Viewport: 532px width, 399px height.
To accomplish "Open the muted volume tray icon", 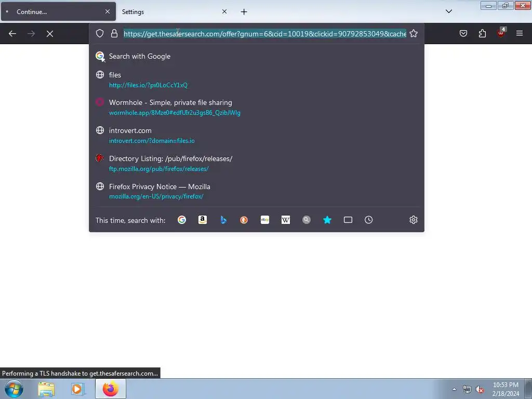I will coord(480,390).
